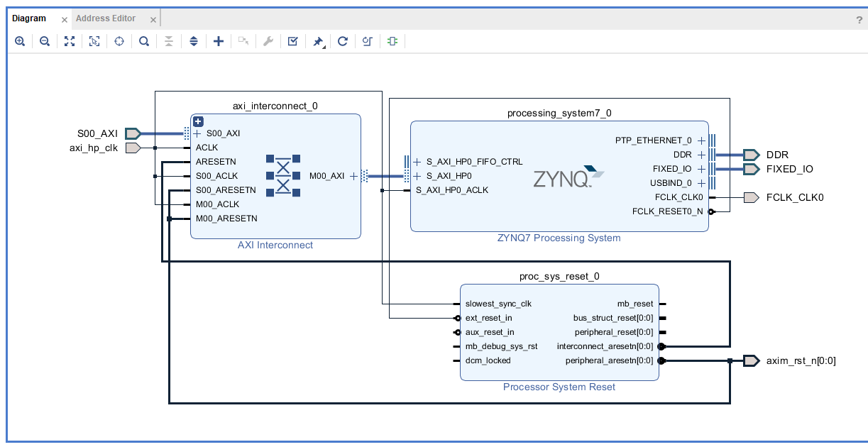Expand the S_AXI_HP0_FIFO_CTRL interface pin

(x=417, y=162)
